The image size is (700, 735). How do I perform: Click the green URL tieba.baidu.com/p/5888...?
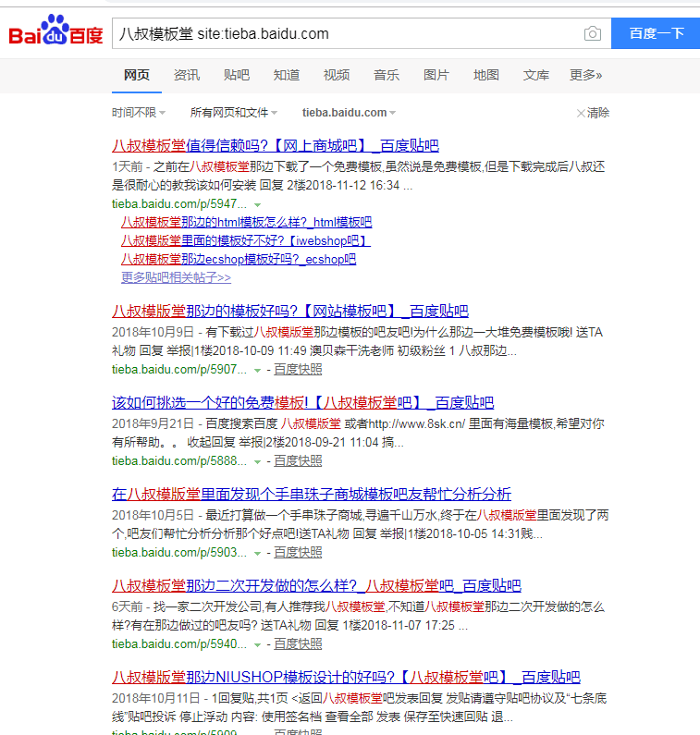click(x=179, y=460)
